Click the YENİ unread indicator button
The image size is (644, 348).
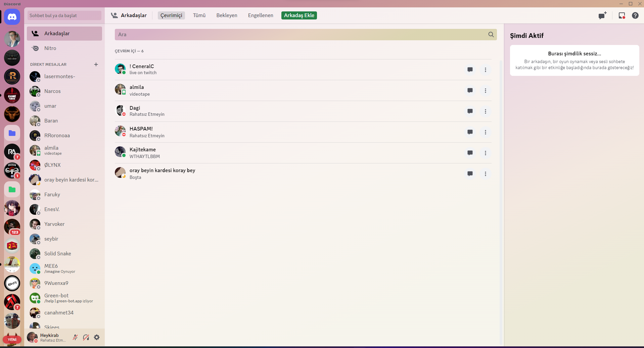click(12, 340)
